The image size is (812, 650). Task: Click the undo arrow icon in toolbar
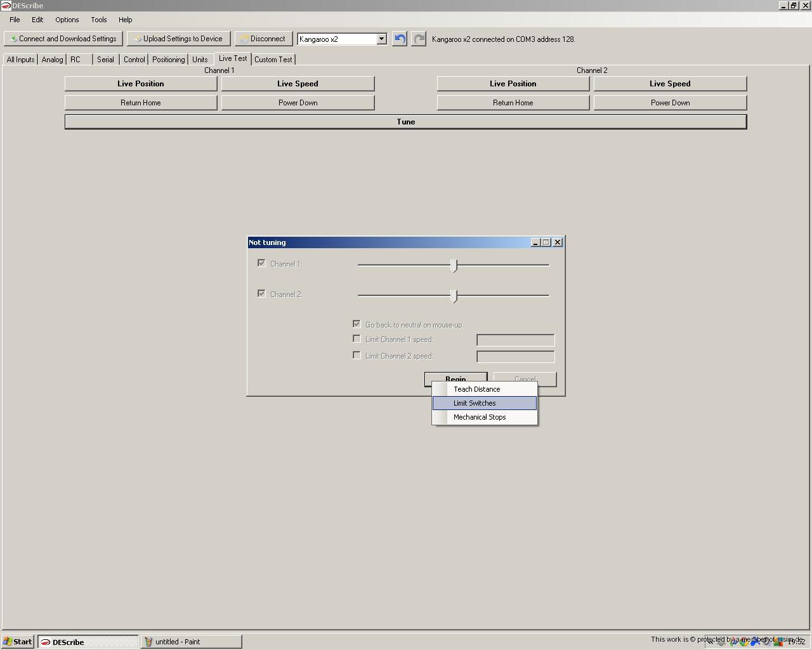[399, 39]
